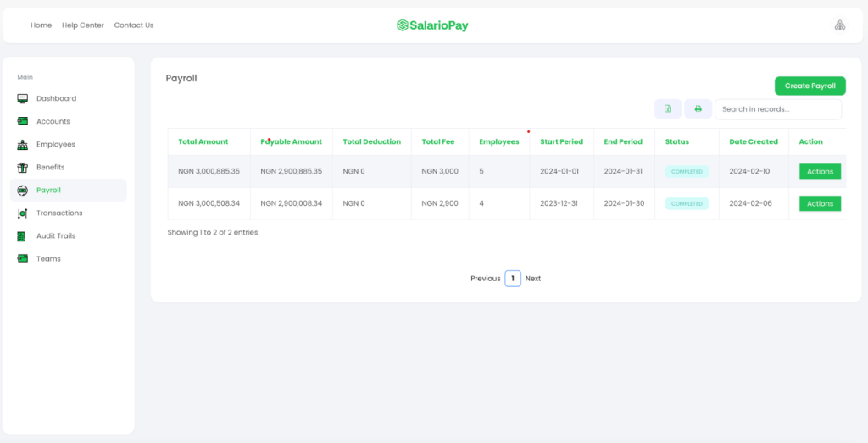Open the Help Center menu item
868x443 pixels.
(83, 25)
